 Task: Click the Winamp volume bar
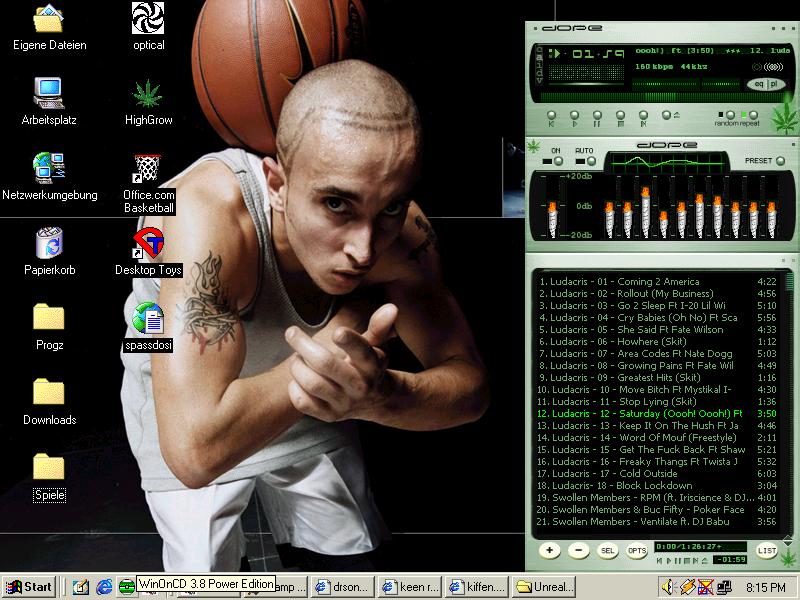pos(666,84)
